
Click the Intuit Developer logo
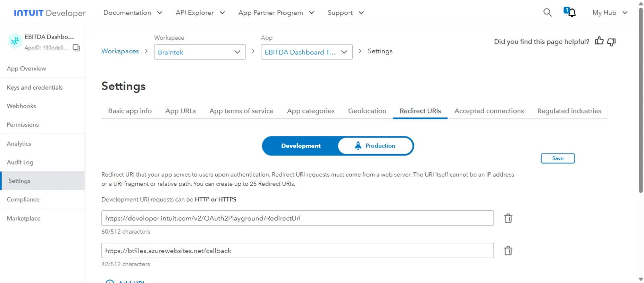[x=50, y=13]
